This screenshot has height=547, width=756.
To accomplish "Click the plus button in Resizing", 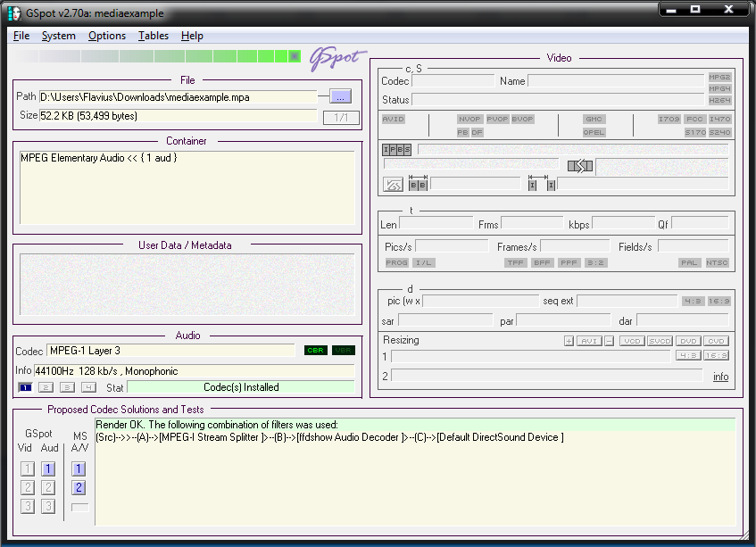I will [x=569, y=341].
